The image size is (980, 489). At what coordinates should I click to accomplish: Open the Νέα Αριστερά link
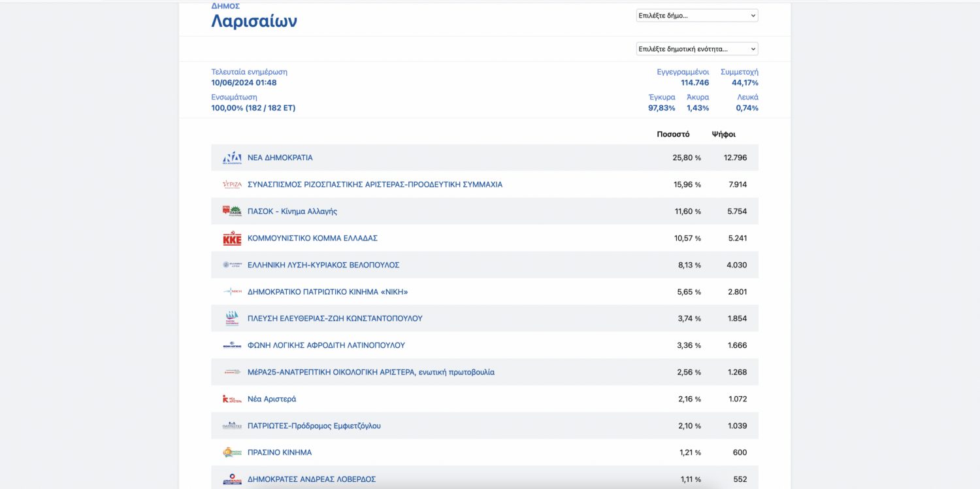272,399
